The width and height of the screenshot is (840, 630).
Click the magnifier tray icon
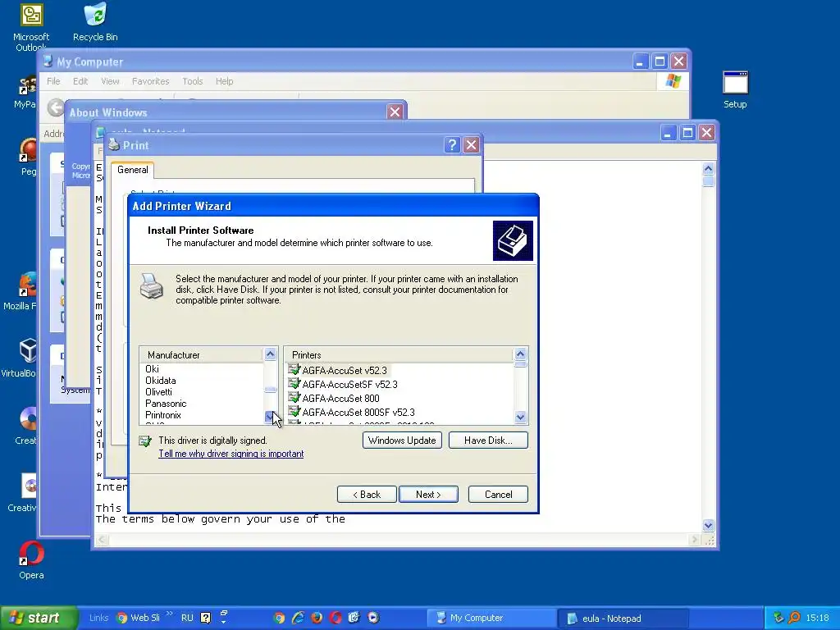[794, 618]
